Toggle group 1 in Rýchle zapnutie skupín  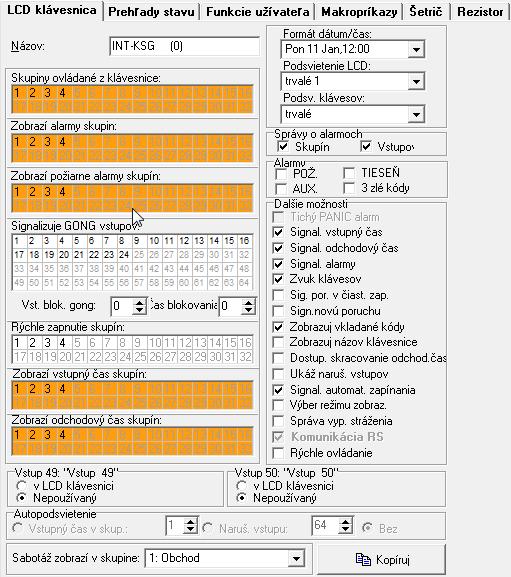click(17, 343)
